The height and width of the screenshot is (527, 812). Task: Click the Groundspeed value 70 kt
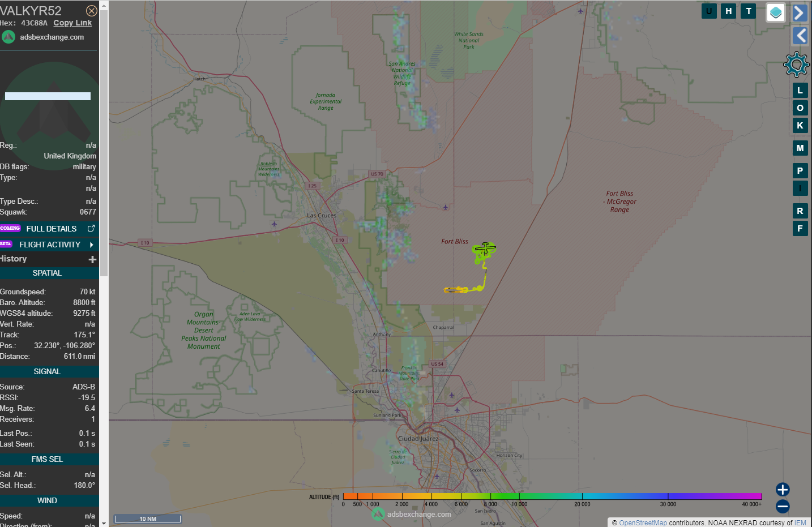pos(88,292)
